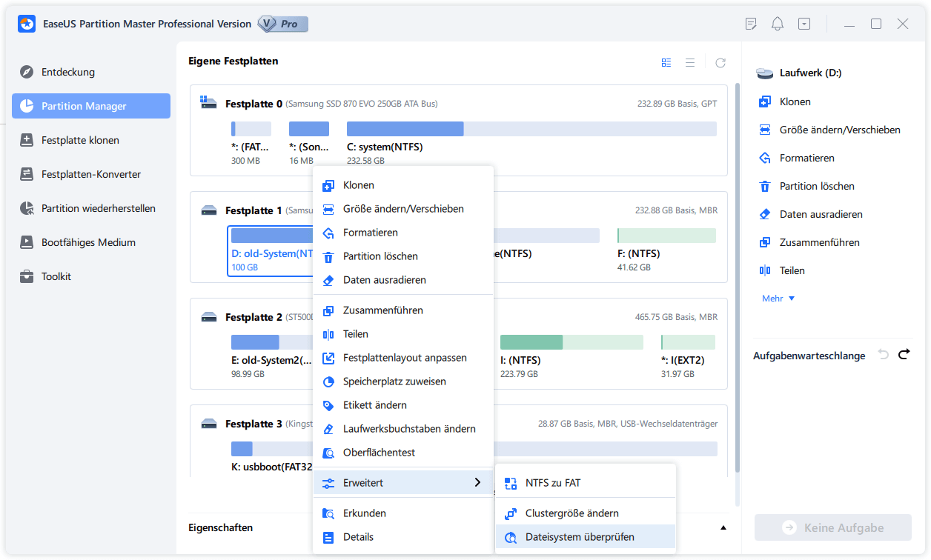Choose Speicherplatz zuweisen in context menu
The height and width of the screenshot is (560, 931).
403,381
